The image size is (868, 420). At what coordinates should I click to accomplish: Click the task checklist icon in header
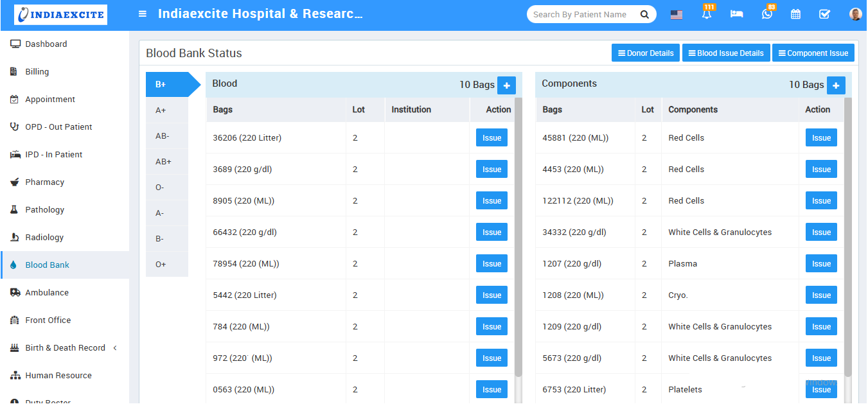point(824,14)
